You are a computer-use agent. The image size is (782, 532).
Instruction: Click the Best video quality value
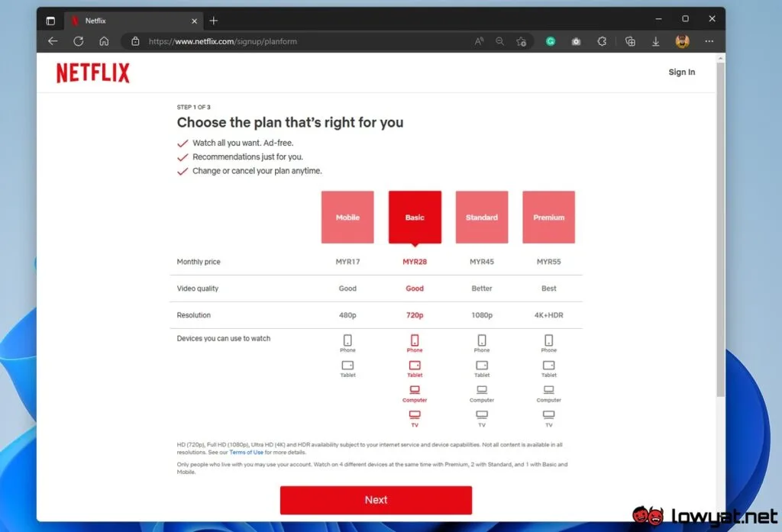click(x=548, y=289)
